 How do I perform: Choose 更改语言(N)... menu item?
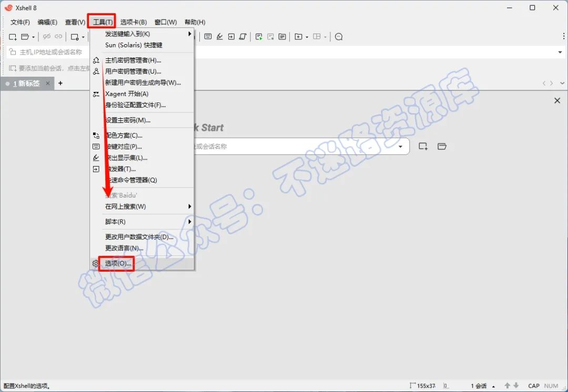coord(142,249)
